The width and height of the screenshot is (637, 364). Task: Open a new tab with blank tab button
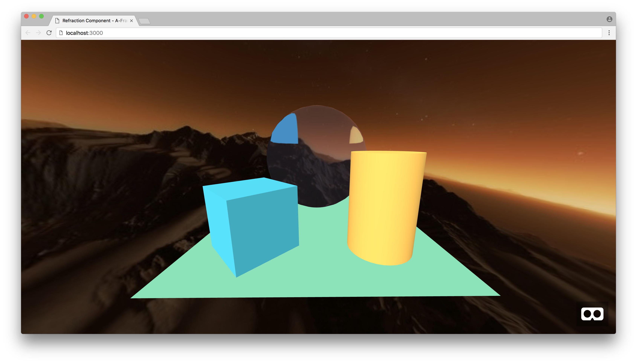(x=144, y=21)
